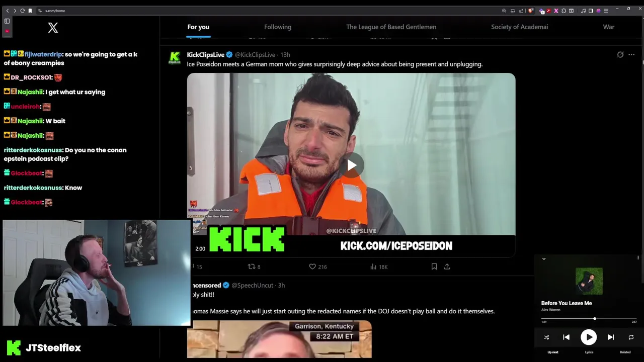
Task: Open the red YouTube sidebar shortcut
Action: (x=7, y=31)
